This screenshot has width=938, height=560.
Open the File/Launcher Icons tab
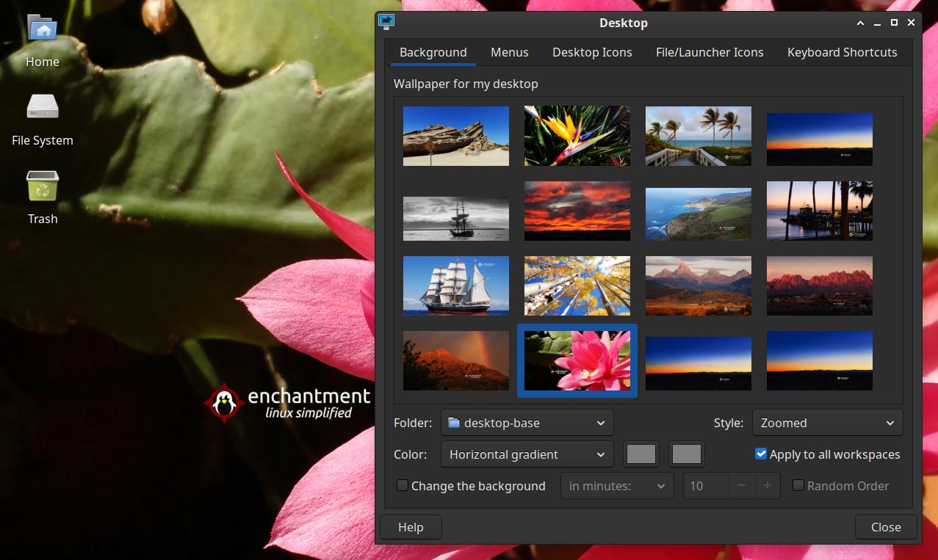pos(710,52)
